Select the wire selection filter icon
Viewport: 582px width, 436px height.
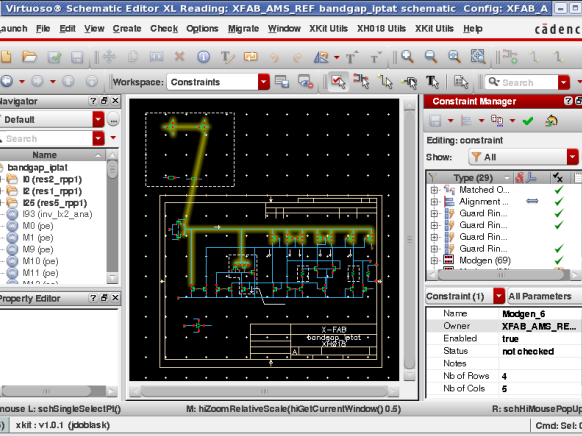click(x=385, y=82)
